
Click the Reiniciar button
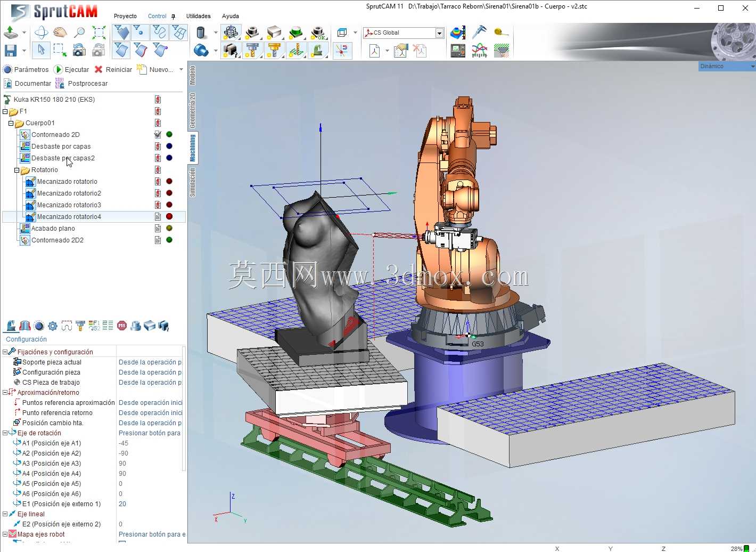[x=113, y=69]
